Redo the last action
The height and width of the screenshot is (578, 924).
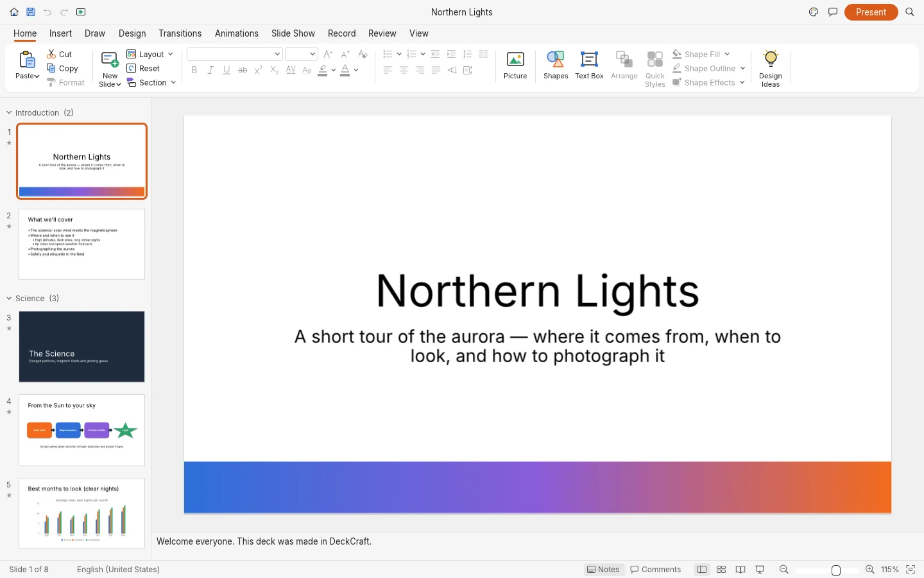(64, 12)
